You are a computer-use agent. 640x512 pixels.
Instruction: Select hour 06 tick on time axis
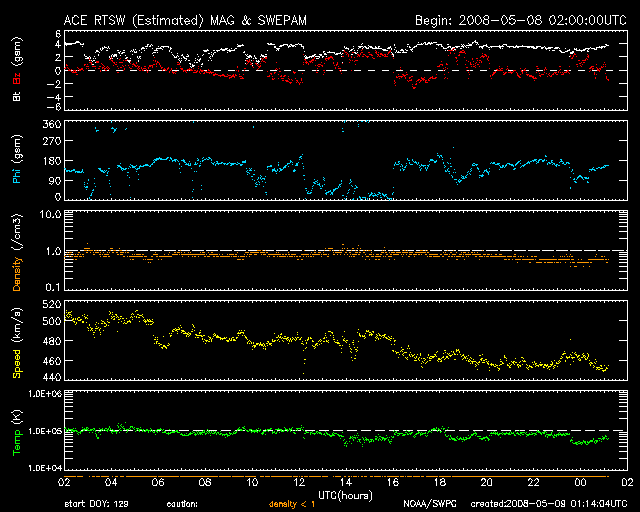(x=157, y=483)
